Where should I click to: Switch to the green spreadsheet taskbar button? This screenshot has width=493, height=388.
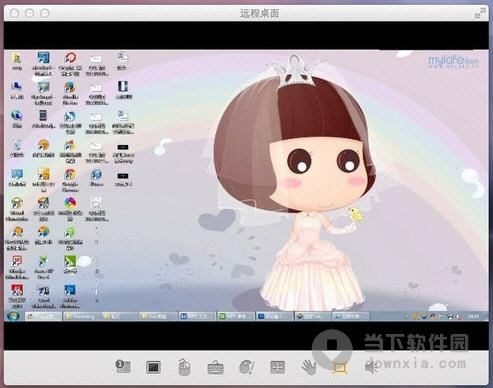coord(235,316)
